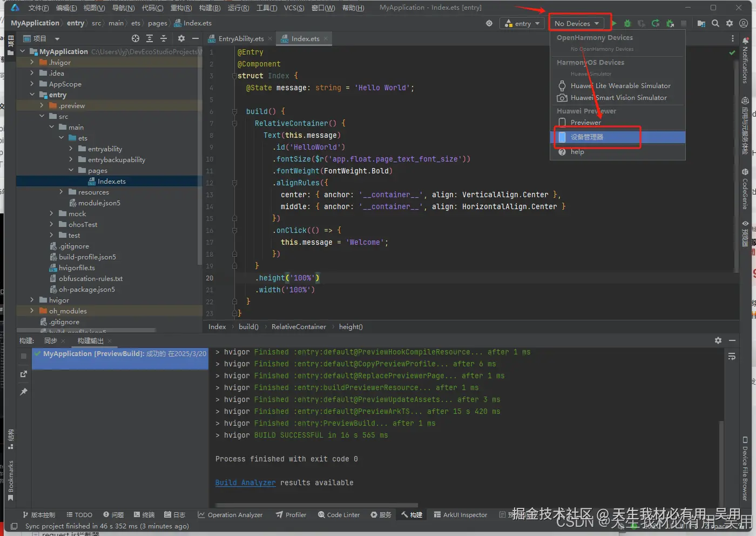
Task: Open the VCS(S) menu
Action: (294, 8)
